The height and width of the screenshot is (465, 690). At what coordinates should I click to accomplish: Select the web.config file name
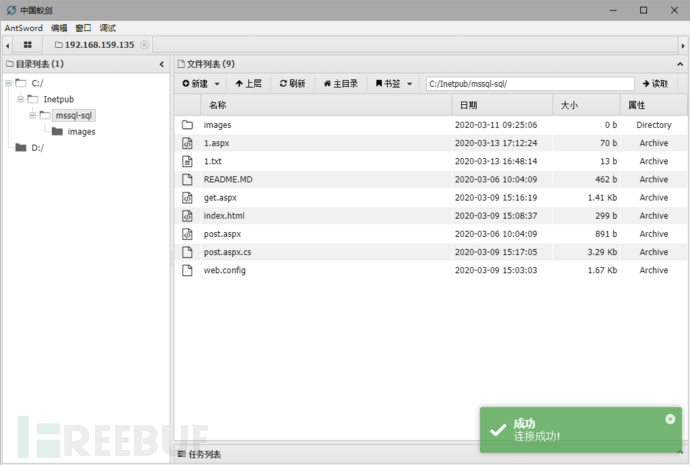tap(224, 270)
